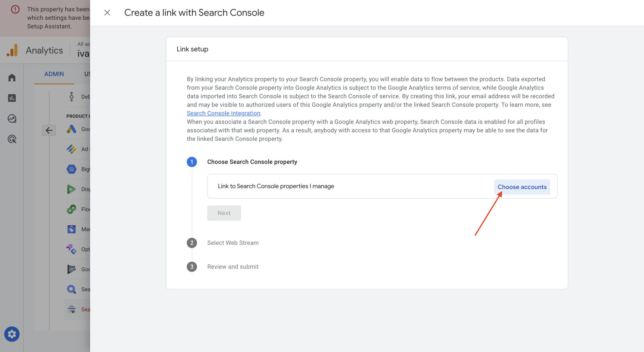This screenshot has width=644, height=352.
Task: Open the Reports bar chart icon
Action: click(x=12, y=98)
